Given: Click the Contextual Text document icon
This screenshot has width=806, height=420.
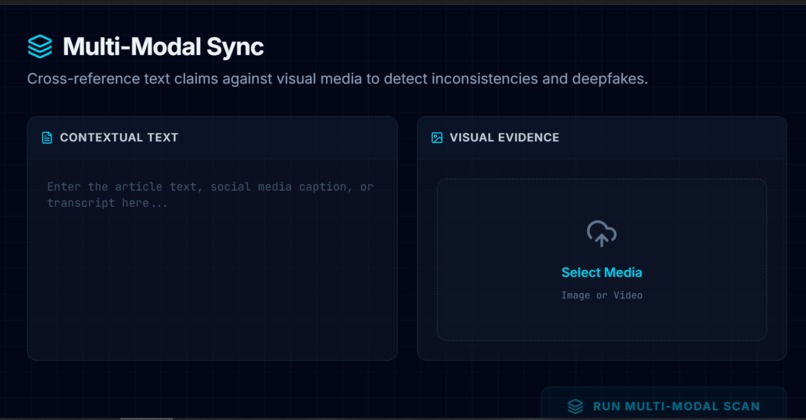Looking at the screenshot, I should click(x=47, y=138).
